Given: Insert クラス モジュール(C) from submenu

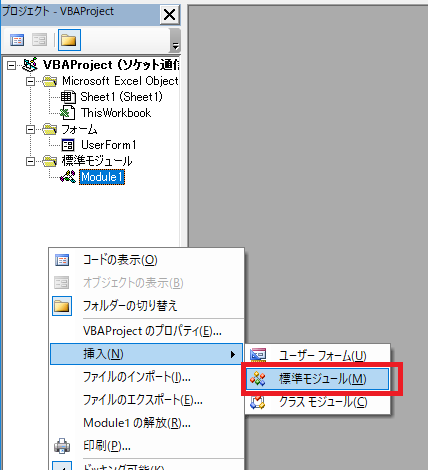Looking at the screenshot, I should [x=318, y=402].
